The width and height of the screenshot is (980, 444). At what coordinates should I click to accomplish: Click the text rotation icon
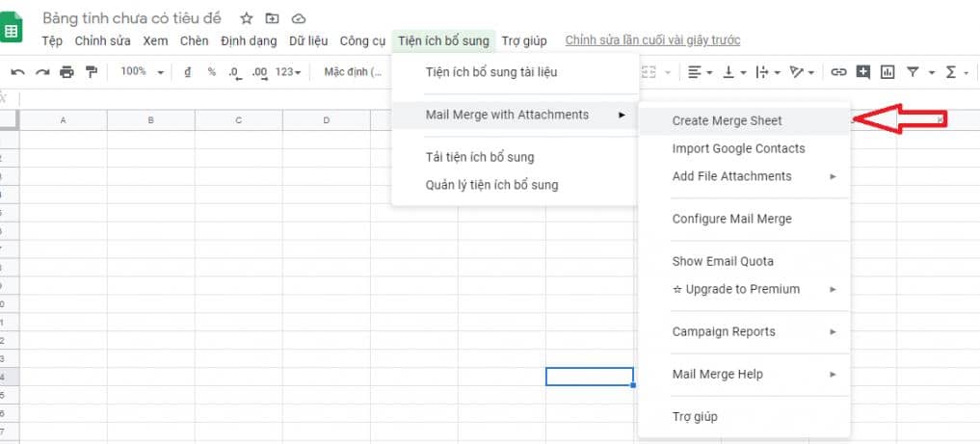[x=796, y=72]
